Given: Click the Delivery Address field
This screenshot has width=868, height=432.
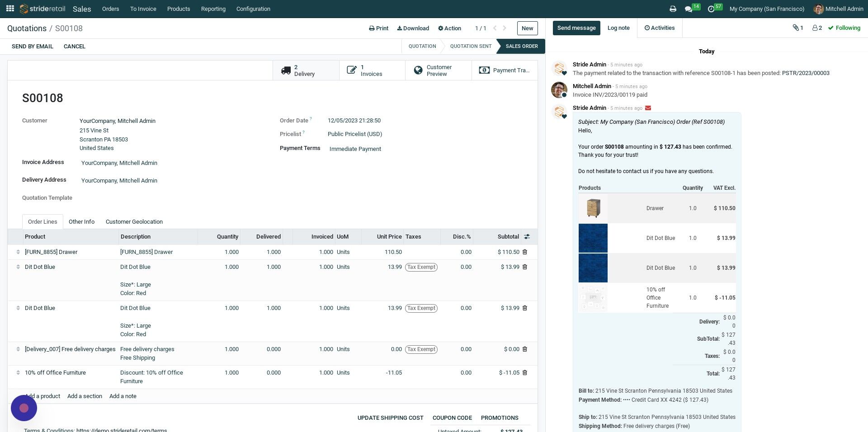Looking at the screenshot, I should pyautogui.click(x=119, y=181).
